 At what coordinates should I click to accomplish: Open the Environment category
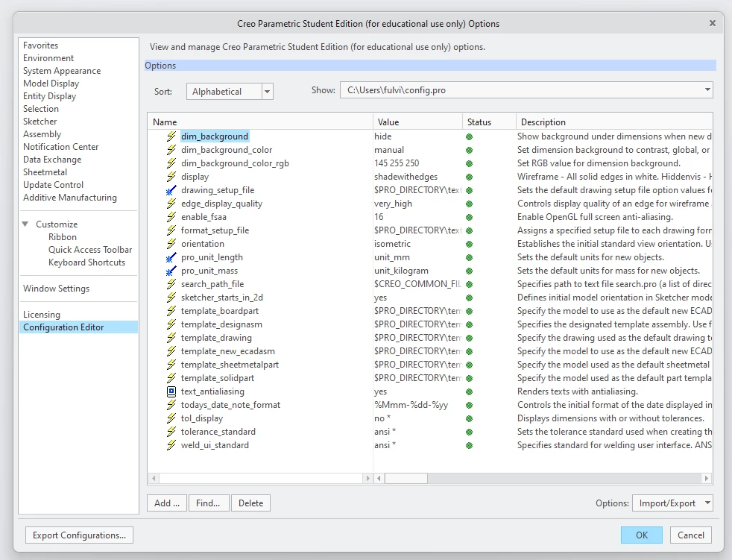(x=48, y=58)
